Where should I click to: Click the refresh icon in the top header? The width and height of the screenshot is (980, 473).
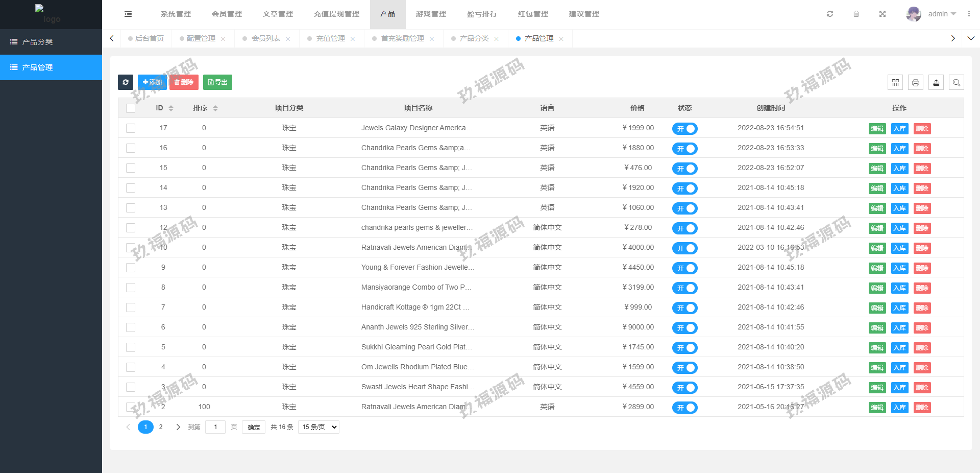pyautogui.click(x=830, y=14)
